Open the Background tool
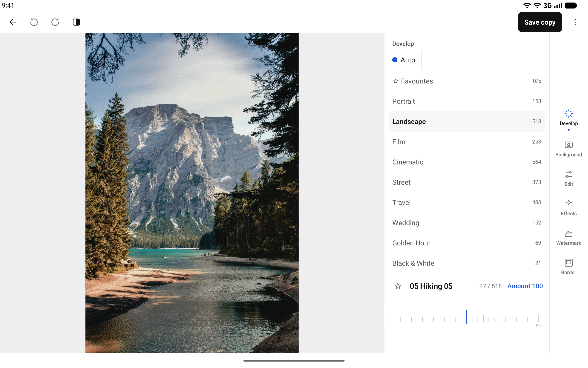 pos(568,149)
